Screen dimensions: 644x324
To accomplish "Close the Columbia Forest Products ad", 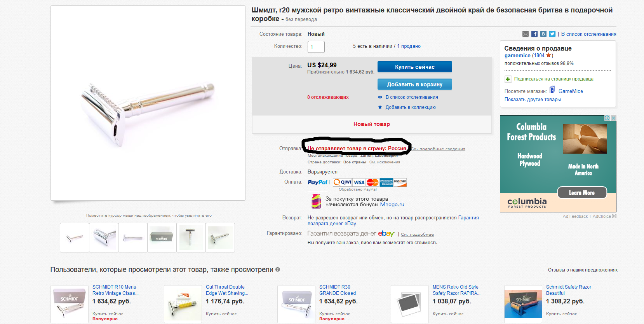I will [613, 118].
